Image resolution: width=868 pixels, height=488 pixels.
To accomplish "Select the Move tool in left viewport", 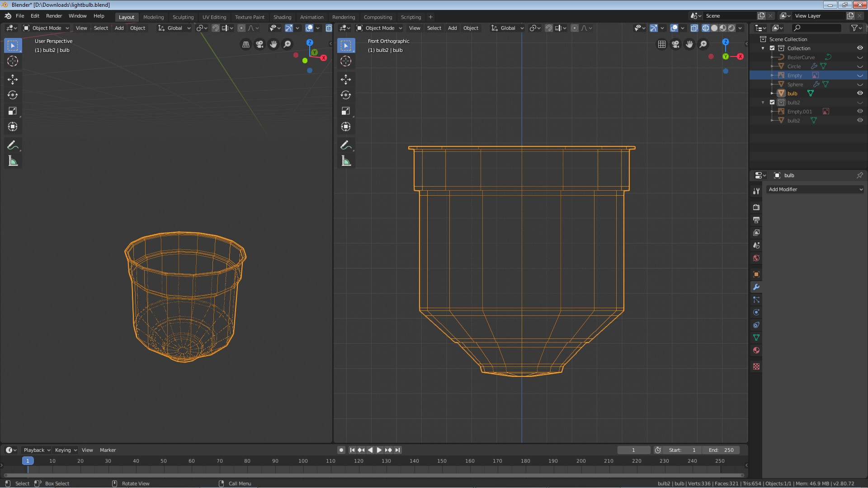I will [13, 80].
